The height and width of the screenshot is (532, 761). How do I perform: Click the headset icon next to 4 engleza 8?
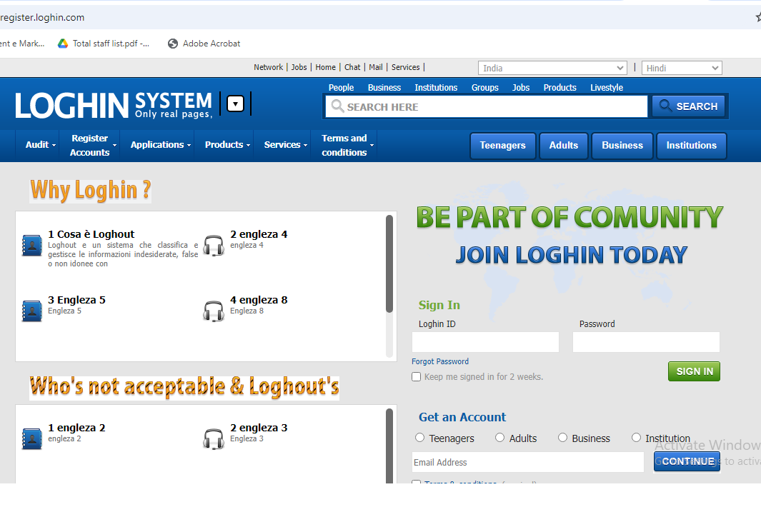click(x=214, y=311)
